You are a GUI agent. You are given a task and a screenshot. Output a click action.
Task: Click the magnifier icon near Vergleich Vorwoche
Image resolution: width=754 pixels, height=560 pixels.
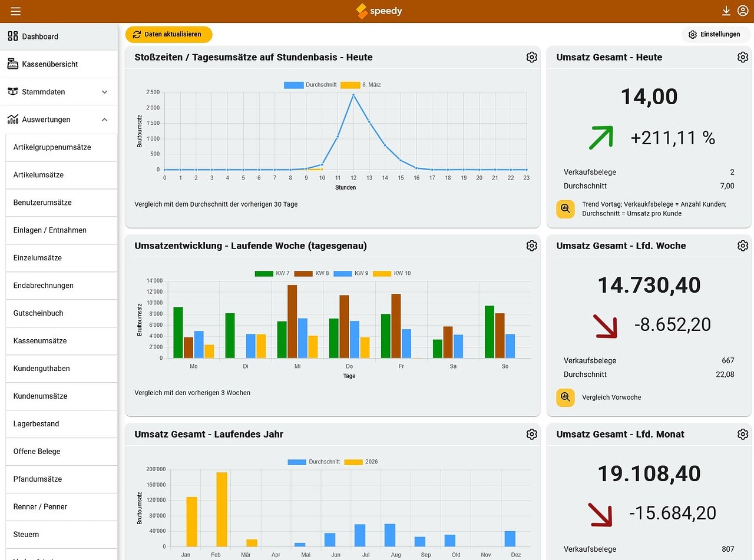click(565, 397)
